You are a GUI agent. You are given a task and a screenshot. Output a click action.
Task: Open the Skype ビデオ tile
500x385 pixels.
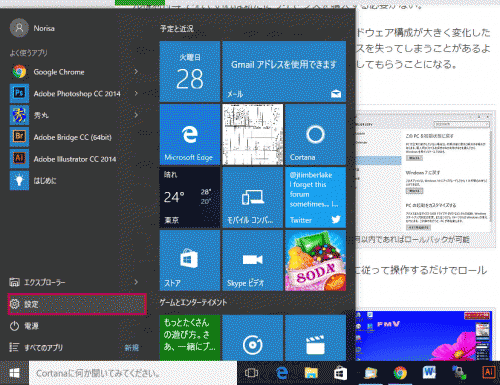click(253, 260)
